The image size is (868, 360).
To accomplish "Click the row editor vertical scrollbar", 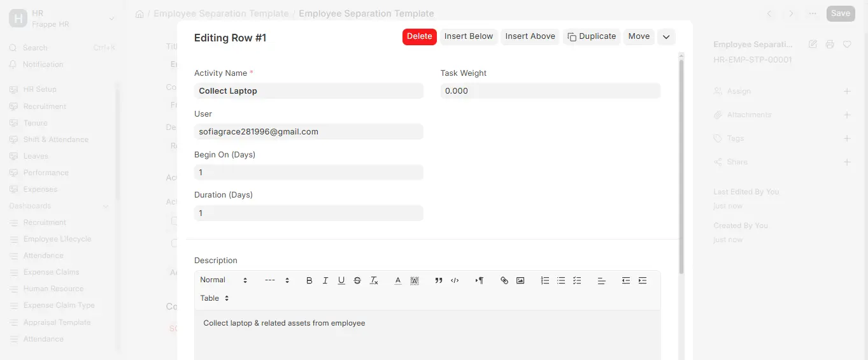I will (681, 166).
